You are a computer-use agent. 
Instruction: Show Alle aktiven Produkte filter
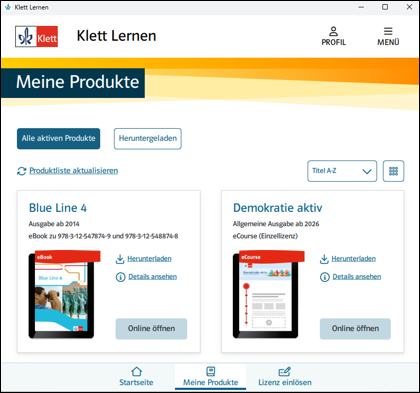[59, 138]
